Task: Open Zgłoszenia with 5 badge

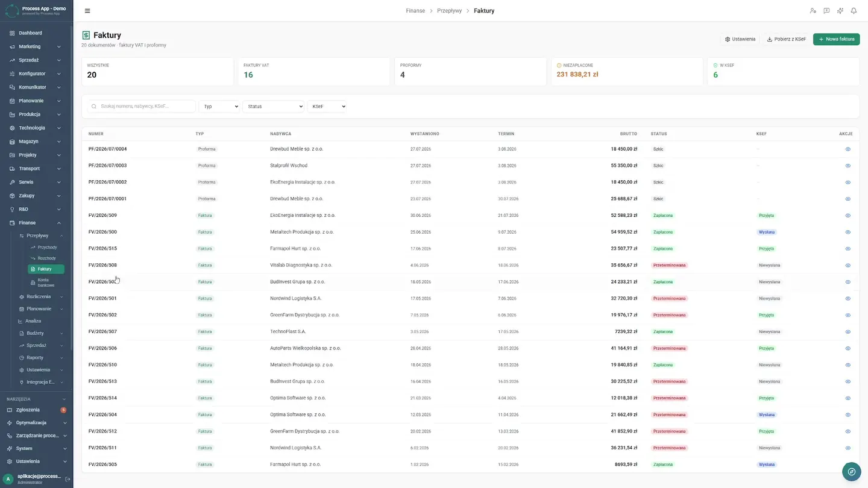Action: pyautogui.click(x=36, y=410)
